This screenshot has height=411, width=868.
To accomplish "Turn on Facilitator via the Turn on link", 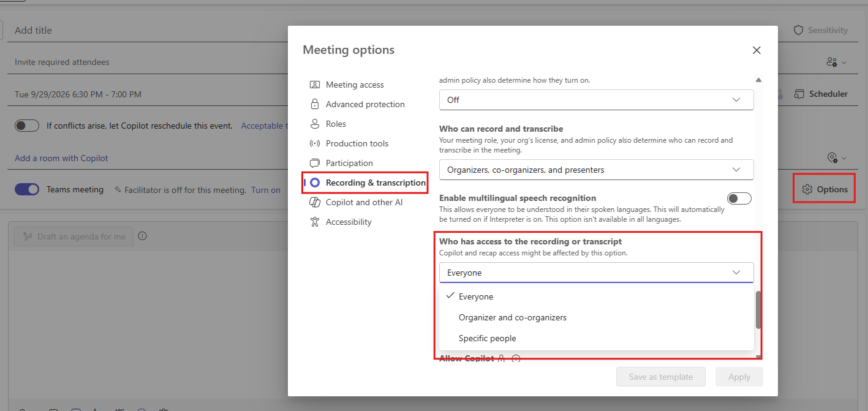I will tap(266, 190).
